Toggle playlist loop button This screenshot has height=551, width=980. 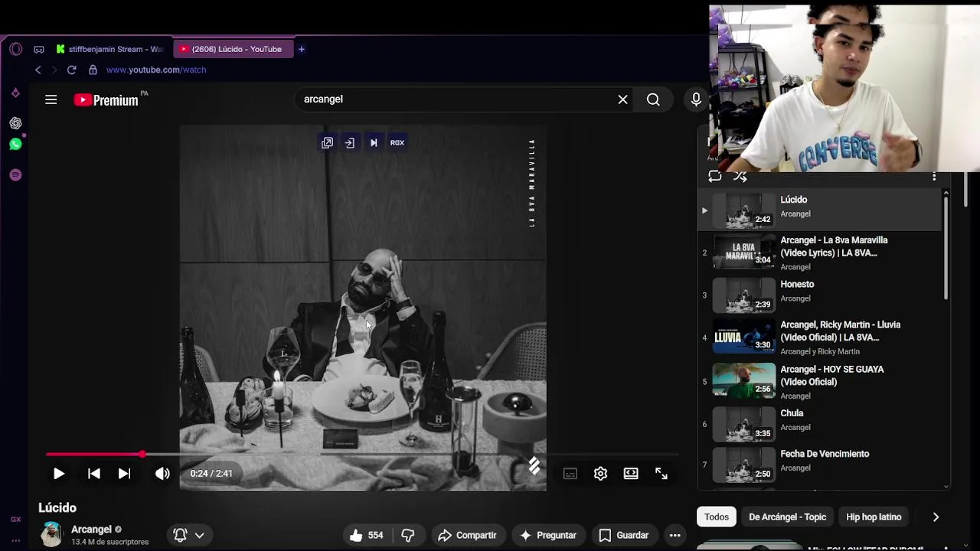click(714, 176)
